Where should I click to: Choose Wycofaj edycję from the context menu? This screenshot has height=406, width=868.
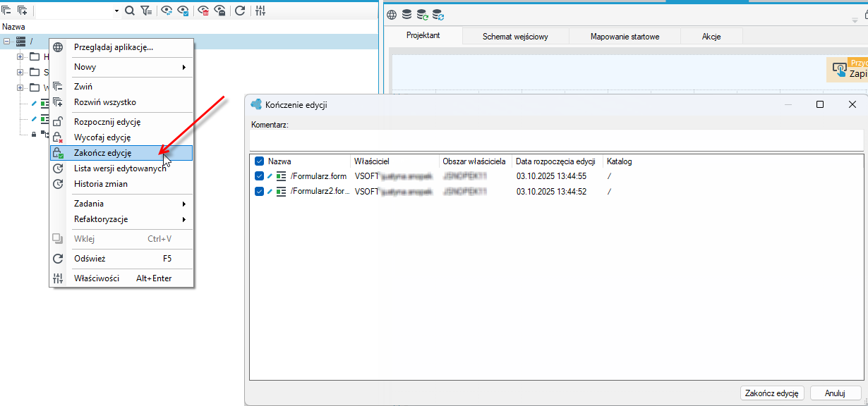click(121, 137)
